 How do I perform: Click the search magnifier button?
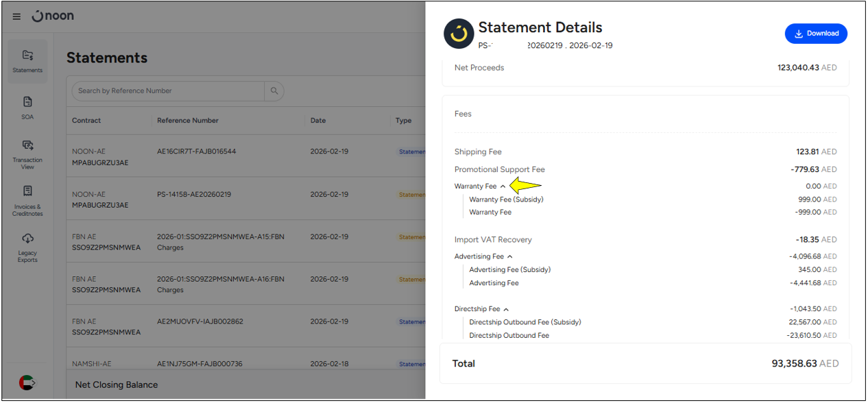(x=274, y=90)
